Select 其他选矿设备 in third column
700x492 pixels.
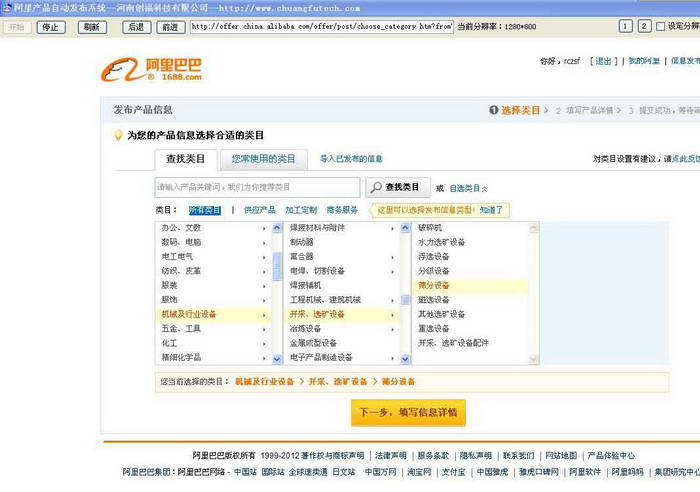[470, 314]
